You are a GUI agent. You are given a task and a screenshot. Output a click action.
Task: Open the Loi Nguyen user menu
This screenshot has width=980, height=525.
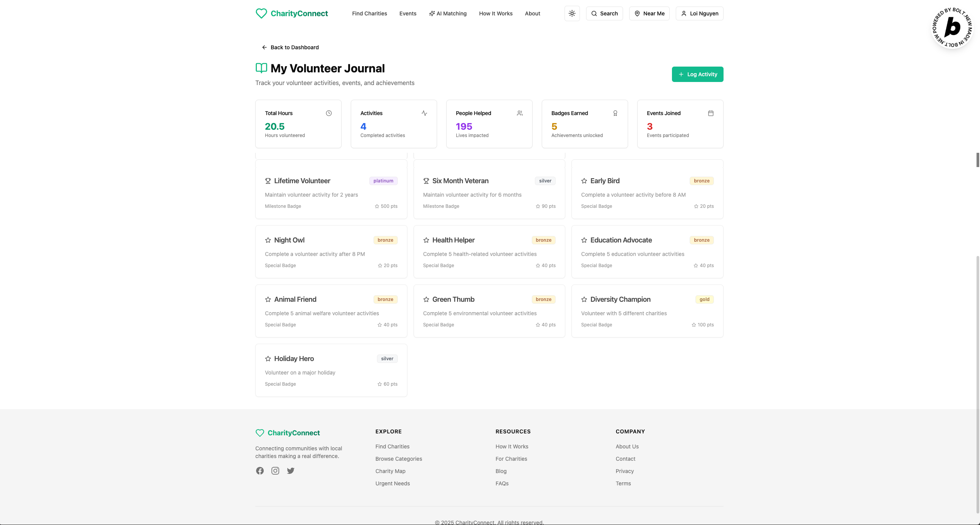point(699,13)
